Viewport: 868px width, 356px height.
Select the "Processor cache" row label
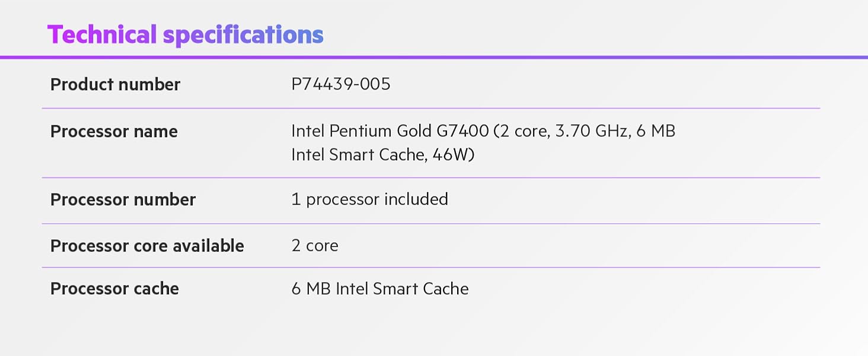(114, 289)
